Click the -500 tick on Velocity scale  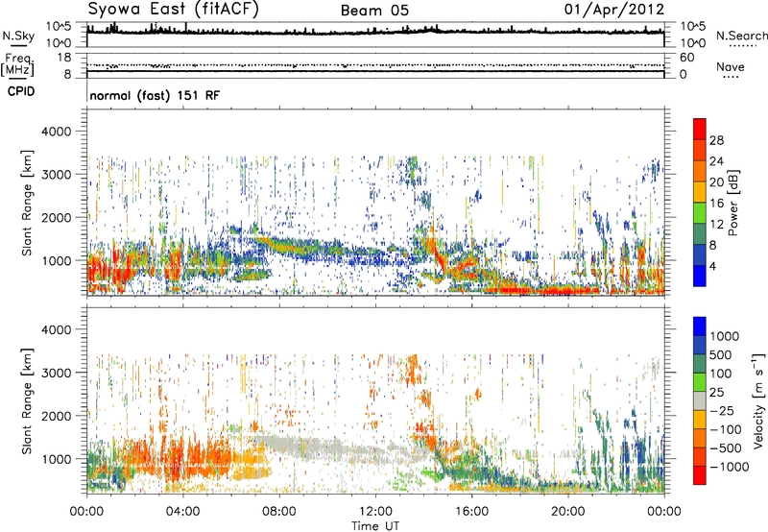[726, 447]
